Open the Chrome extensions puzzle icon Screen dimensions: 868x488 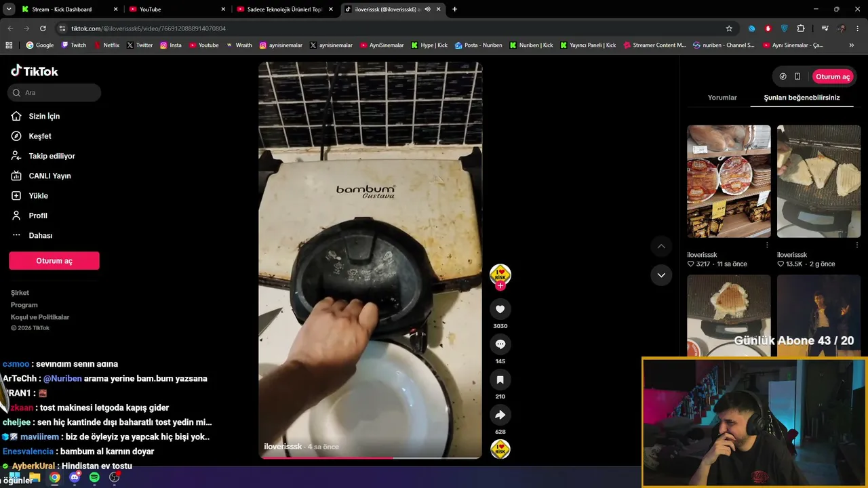[x=801, y=28]
